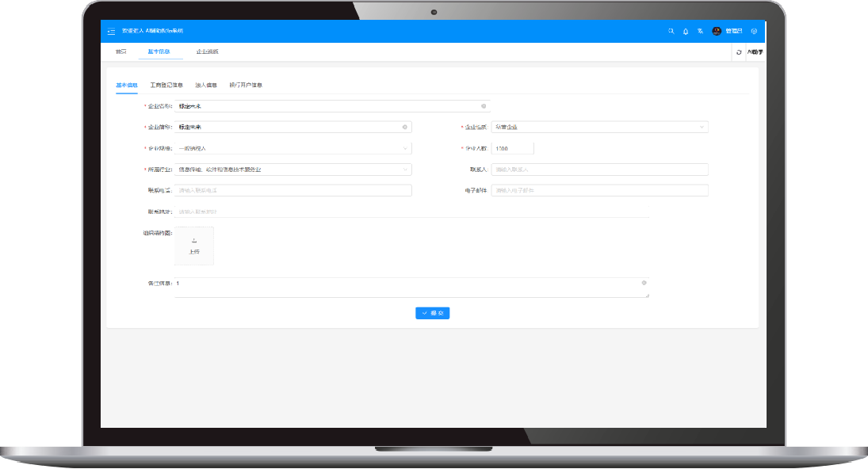Screen dimensions: 868x469
Task: Collapse the sidebar menu icon
Action: (111, 32)
